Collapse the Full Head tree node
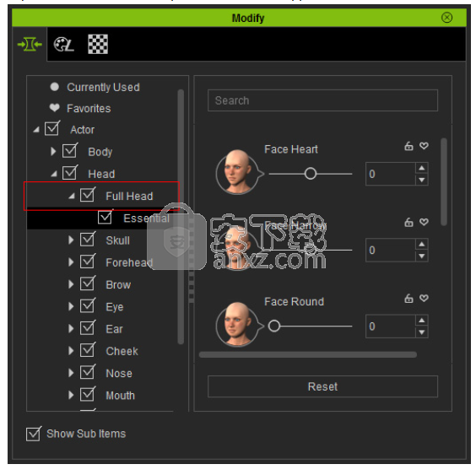Screen dimensions: 476x475 72,196
